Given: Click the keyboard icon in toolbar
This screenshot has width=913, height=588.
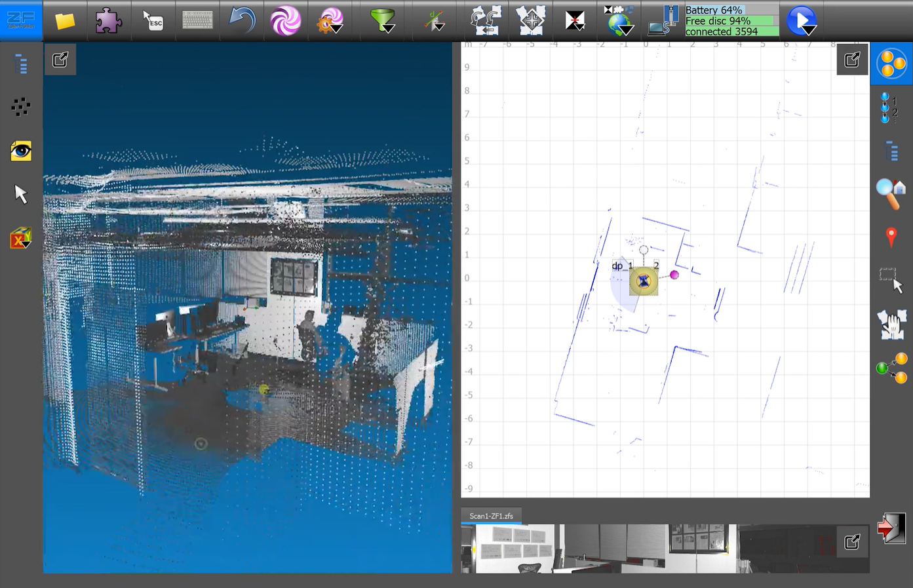Looking at the screenshot, I should click(197, 20).
